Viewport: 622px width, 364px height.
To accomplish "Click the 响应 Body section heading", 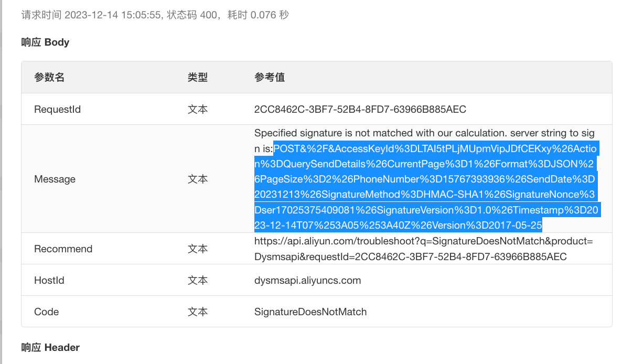I will [x=45, y=42].
